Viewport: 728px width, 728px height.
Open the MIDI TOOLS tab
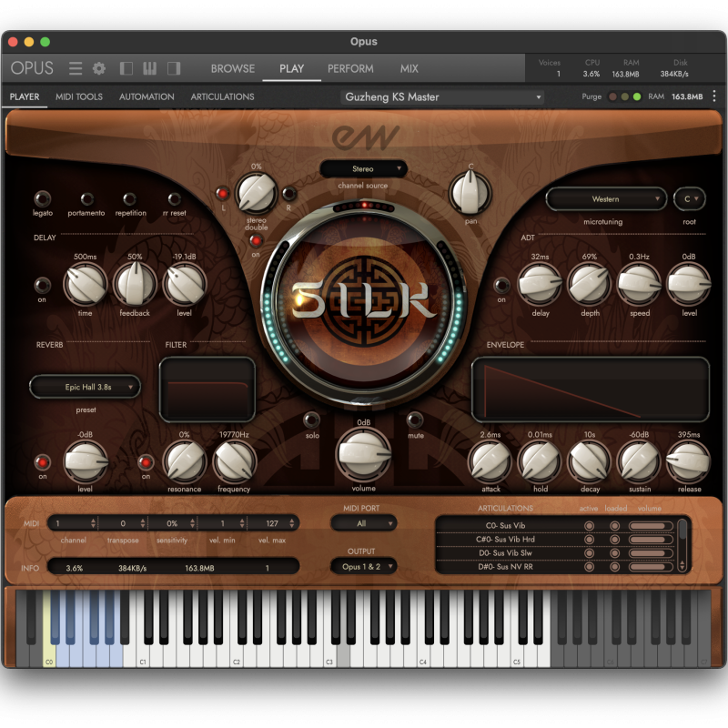coord(79,96)
